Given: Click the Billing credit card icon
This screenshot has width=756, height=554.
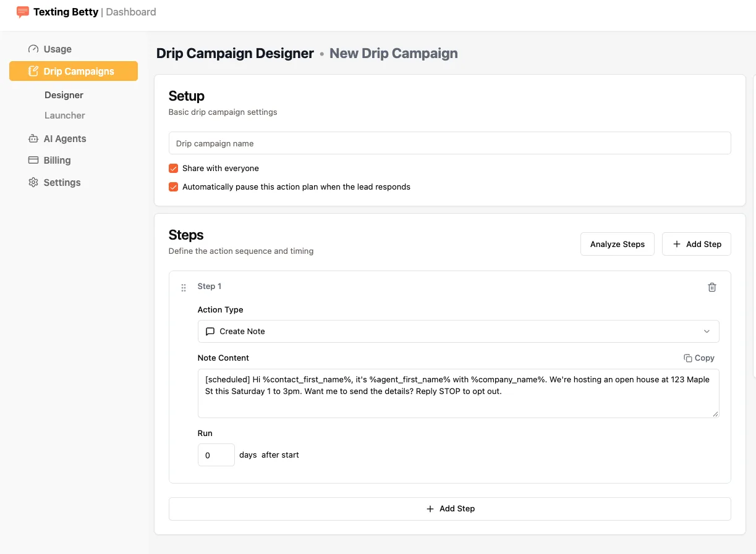Looking at the screenshot, I should [x=33, y=160].
